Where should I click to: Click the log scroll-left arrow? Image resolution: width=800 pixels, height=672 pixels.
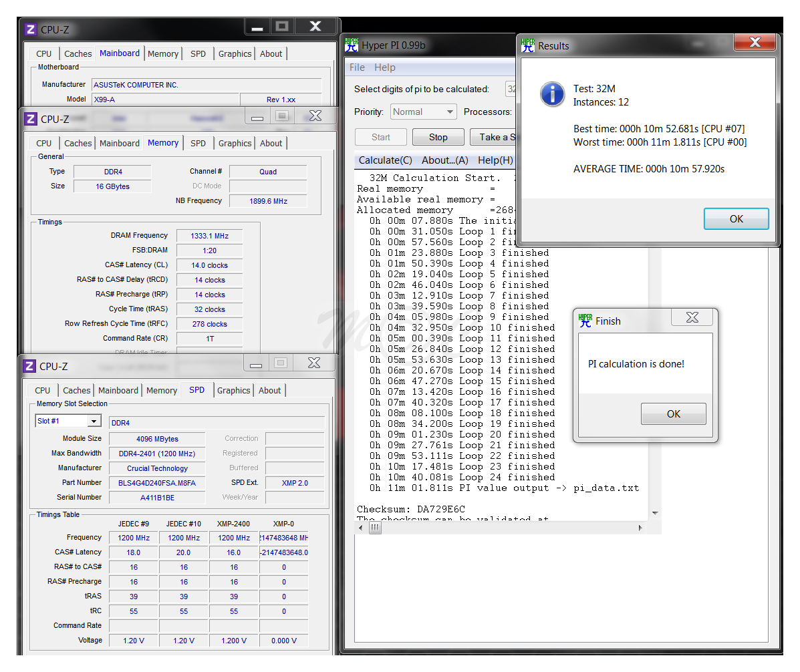click(x=361, y=528)
